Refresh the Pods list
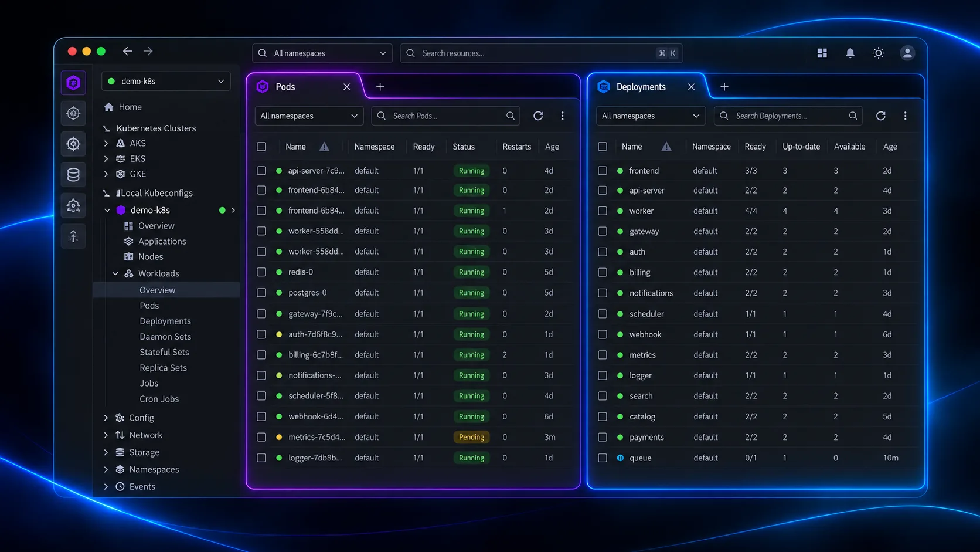 pos(538,116)
